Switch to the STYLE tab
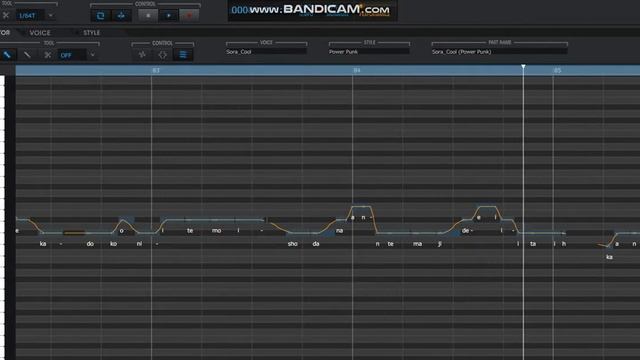 tap(91, 33)
